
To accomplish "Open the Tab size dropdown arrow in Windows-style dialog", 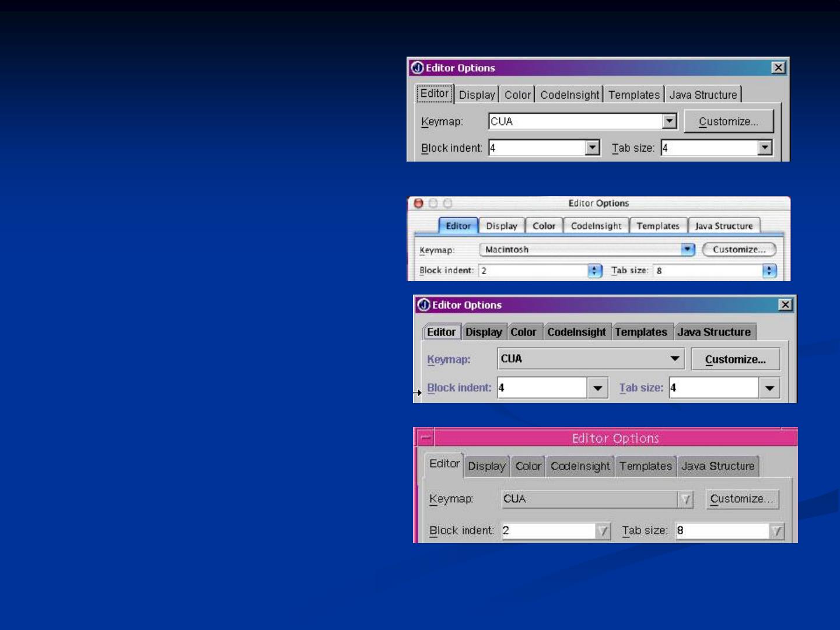I will (x=765, y=148).
